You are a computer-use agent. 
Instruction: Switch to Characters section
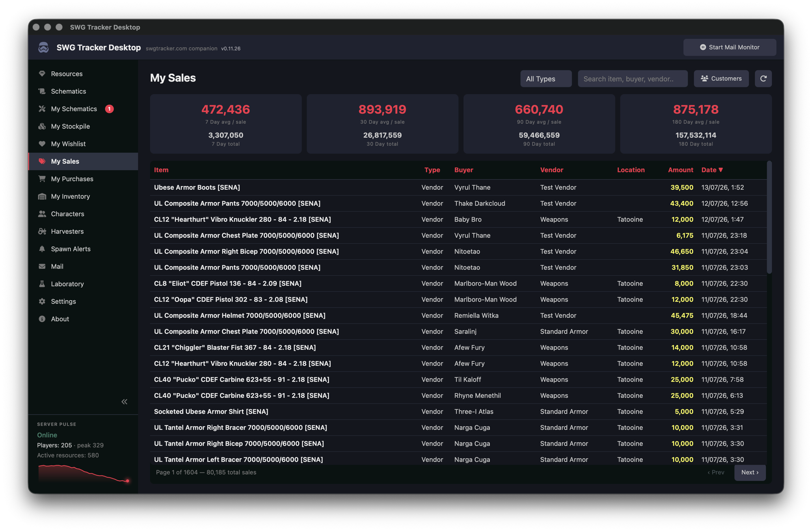pyautogui.click(x=83, y=214)
